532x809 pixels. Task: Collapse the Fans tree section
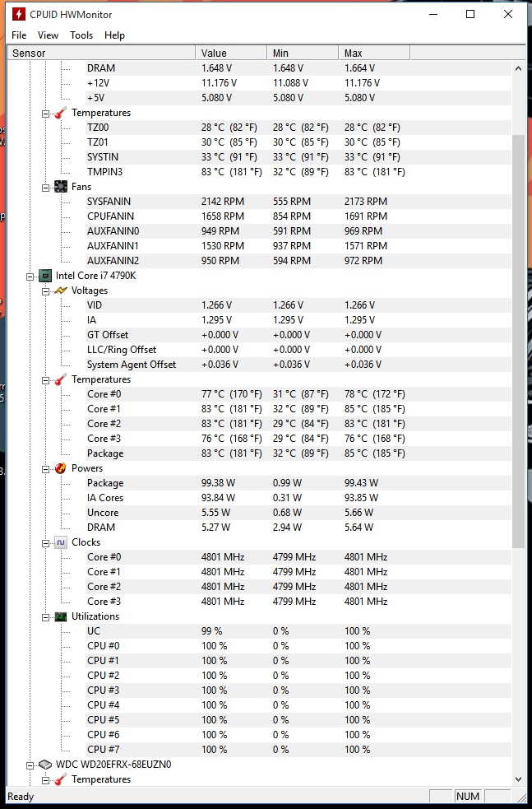(x=46, y=187)
